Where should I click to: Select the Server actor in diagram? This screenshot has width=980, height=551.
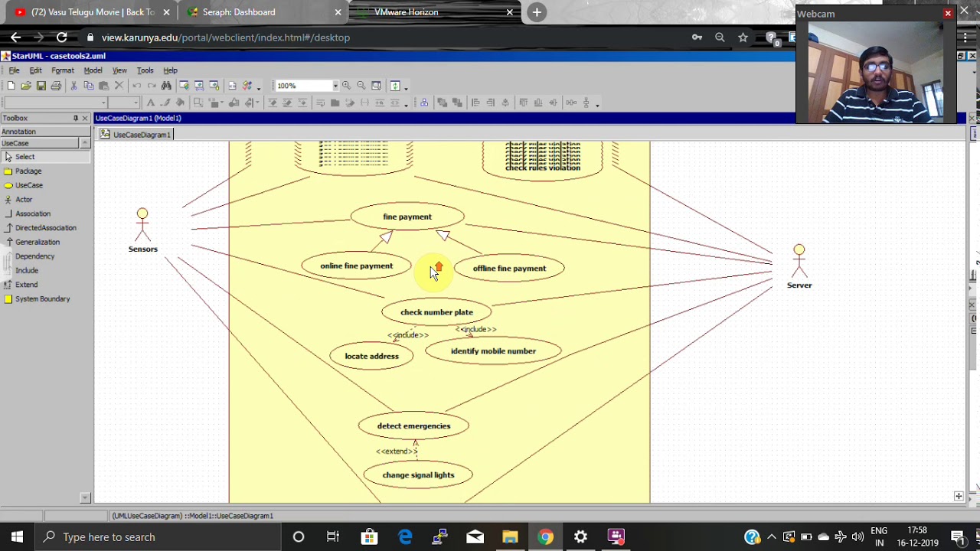point(799,266)
